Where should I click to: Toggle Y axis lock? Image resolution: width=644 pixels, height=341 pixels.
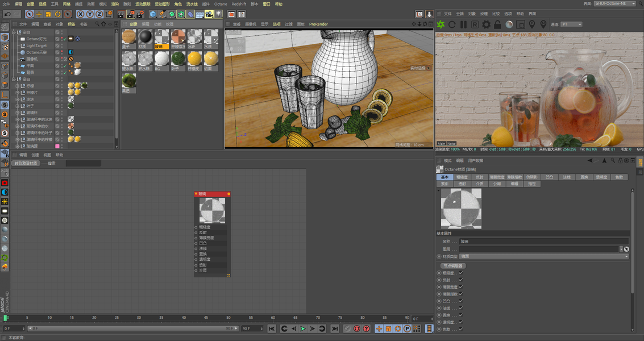(90, 14)
